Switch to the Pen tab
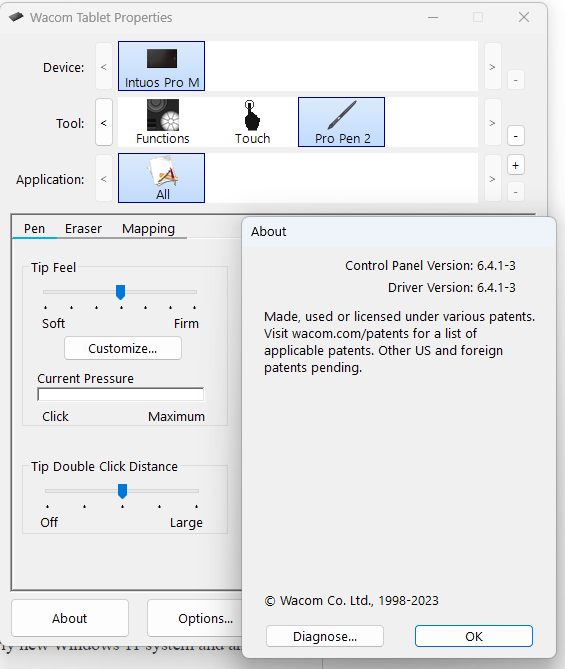Image resolution: width=565 pixels, height=669 pixels. tap(35, 229)
